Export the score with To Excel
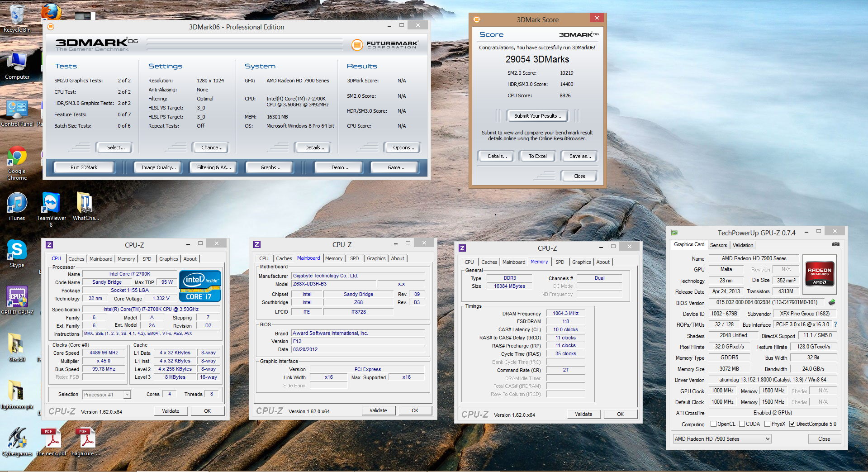Image resolution: width=868 pixels, height=472 pixels. coord(537,156)
